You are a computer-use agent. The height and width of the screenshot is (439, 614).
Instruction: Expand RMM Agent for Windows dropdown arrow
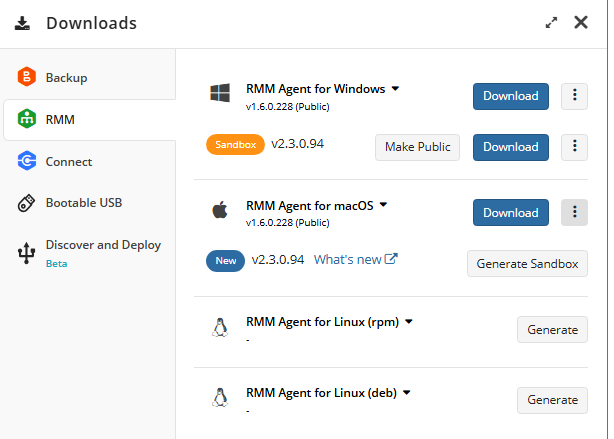395,89
